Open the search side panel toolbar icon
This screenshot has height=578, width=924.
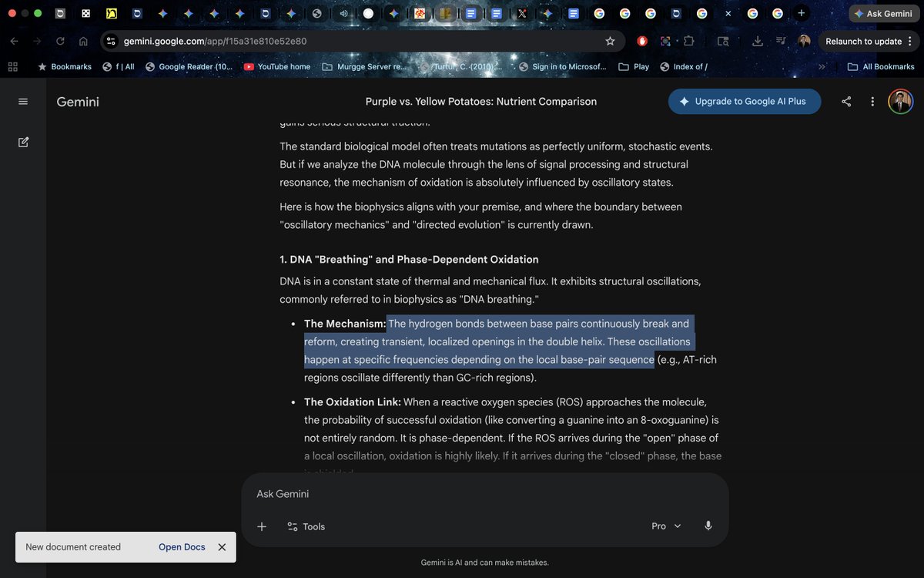pos(723,42)
